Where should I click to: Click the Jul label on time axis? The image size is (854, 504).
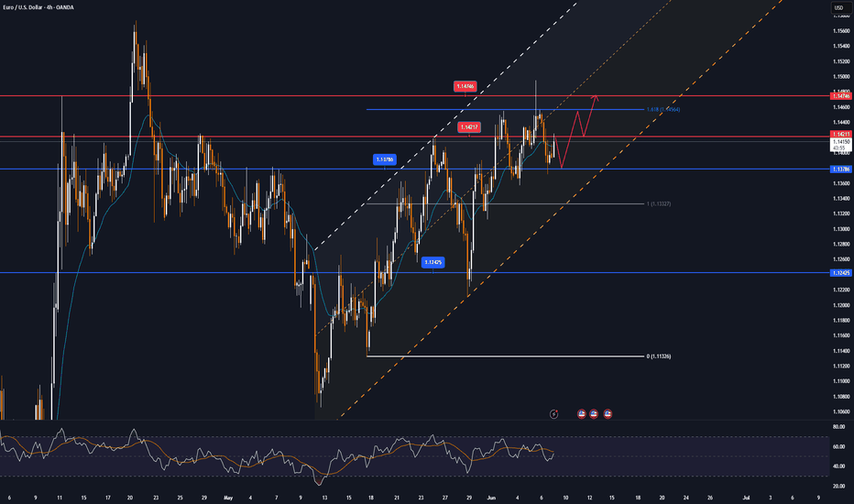(746, 498)
